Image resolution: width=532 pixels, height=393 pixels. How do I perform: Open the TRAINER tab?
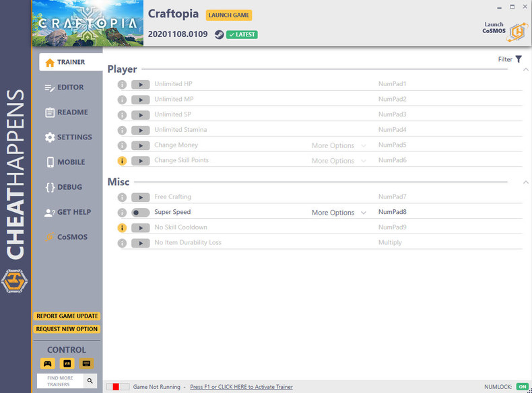[x=71, y=62]
